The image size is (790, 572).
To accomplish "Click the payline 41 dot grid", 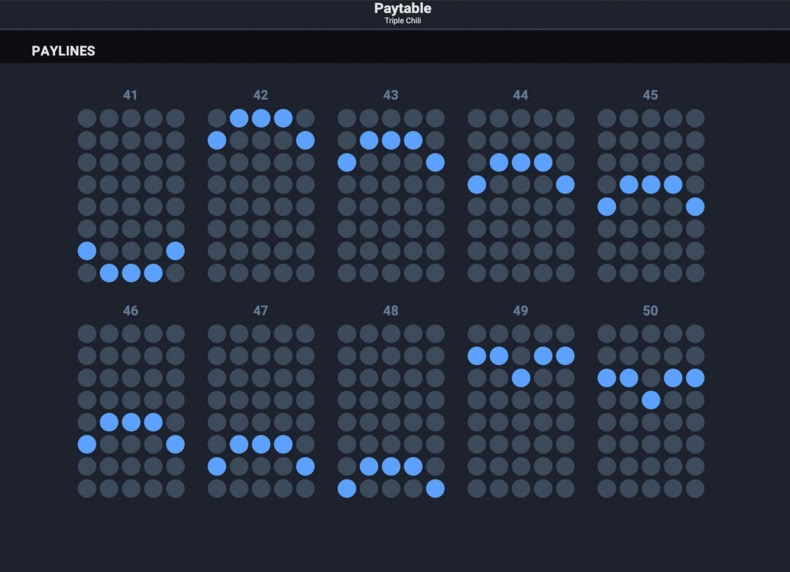I will click(x=131, y=196).
